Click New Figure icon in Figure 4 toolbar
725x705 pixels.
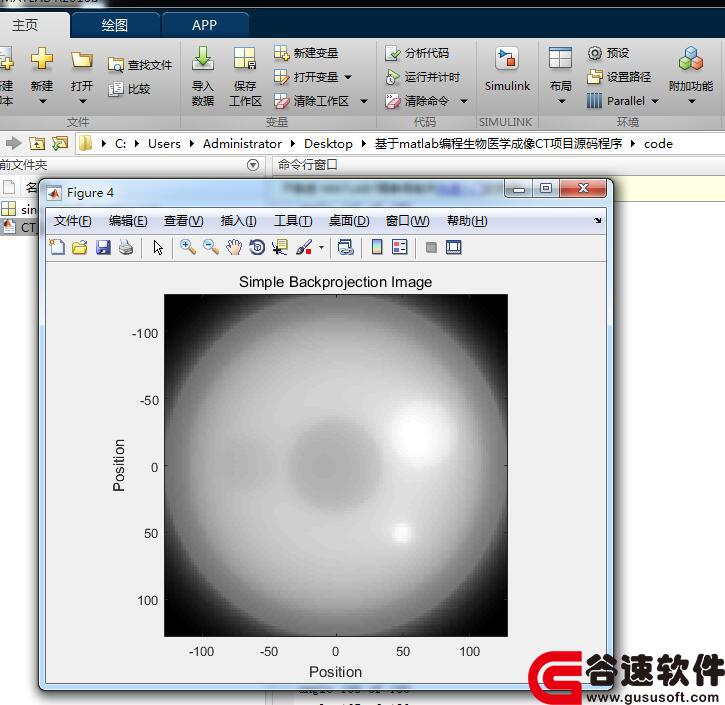pyautogui.click(x=57, y=247)
